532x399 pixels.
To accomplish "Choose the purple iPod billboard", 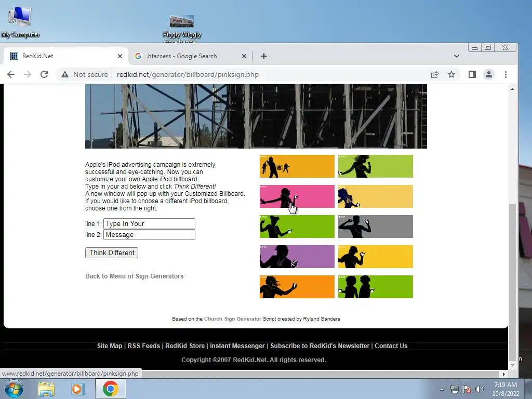I will point(297,257).
